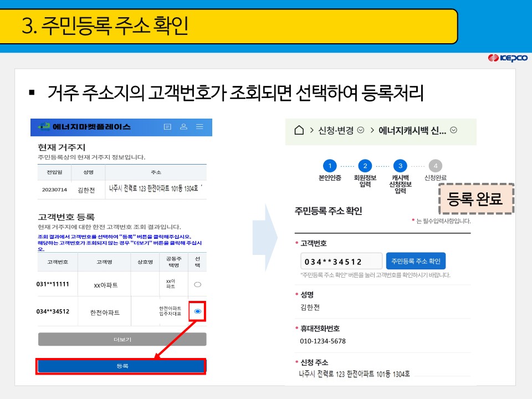Click the blue 등록 registration button
This screenshot has height=399, width=532.
click(121, 365)
